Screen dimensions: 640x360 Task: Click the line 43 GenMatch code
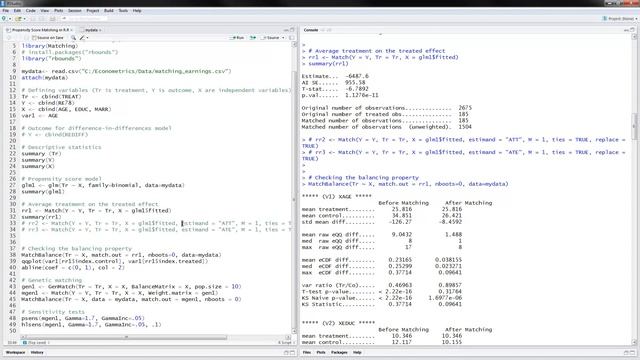tap(131, 287)
